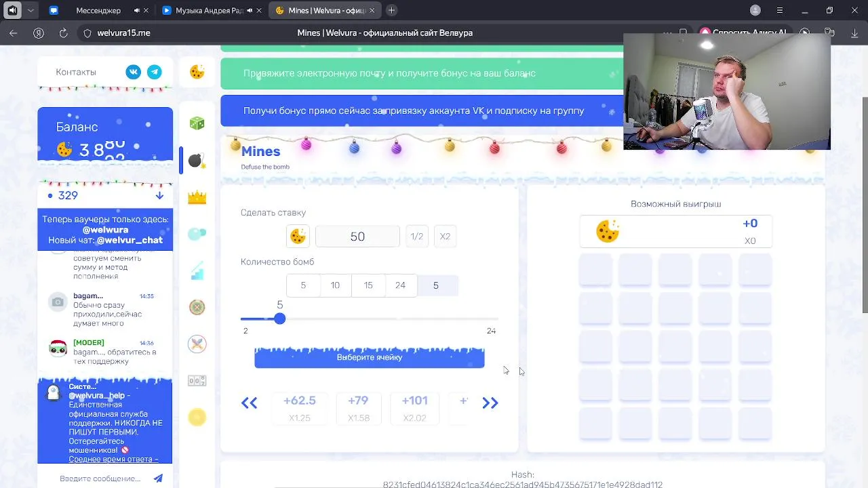The image size is (868, 488).
Task: Select the Mines bomb icon in sidebar
Action: tap(197, 161)
